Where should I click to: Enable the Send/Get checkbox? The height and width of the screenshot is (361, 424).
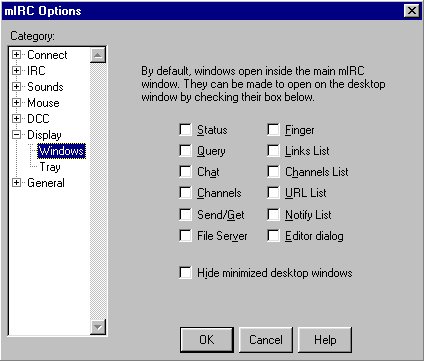click(185, 214)
